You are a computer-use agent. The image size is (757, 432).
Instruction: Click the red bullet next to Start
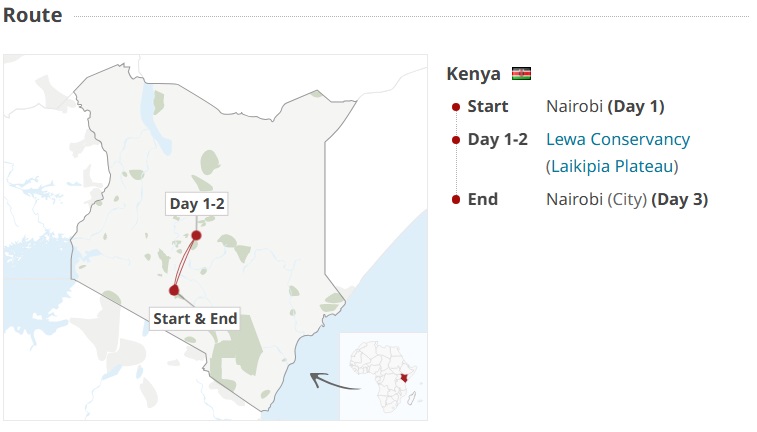456,107
